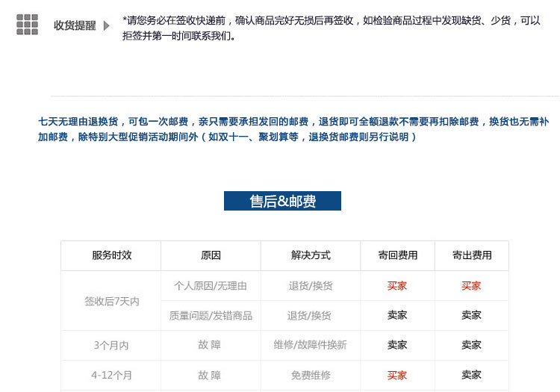
Task: Select the 原因 column header
Action: coord(211,255)
